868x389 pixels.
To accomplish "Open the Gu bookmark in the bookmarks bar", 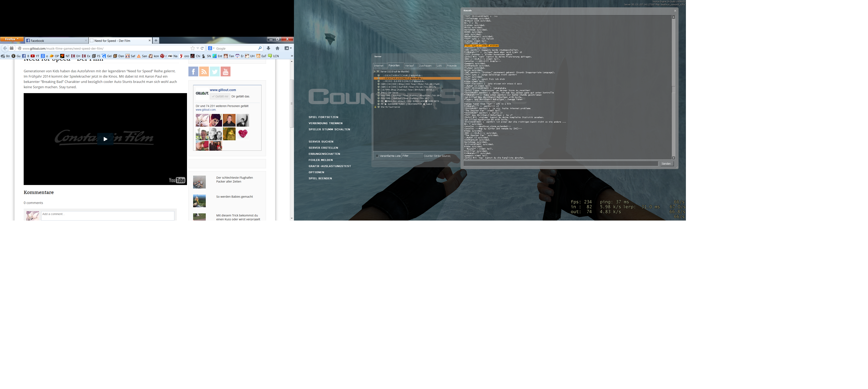I will point(16,56).
